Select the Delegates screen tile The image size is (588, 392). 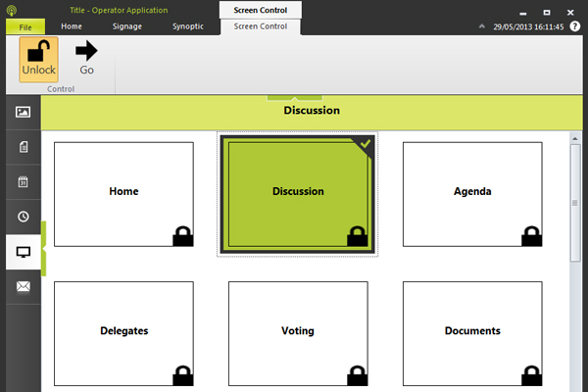click(123, 334)
